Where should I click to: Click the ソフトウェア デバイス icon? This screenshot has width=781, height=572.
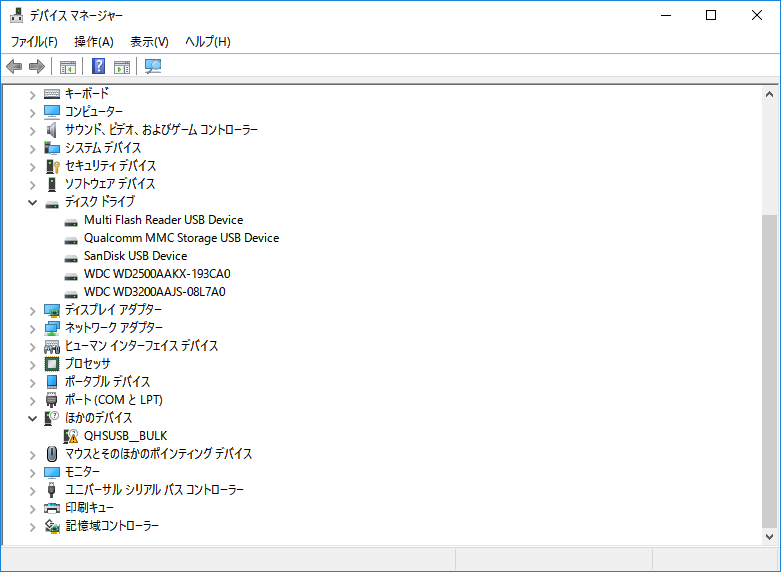pyautogui.click(x=52, y=184)
